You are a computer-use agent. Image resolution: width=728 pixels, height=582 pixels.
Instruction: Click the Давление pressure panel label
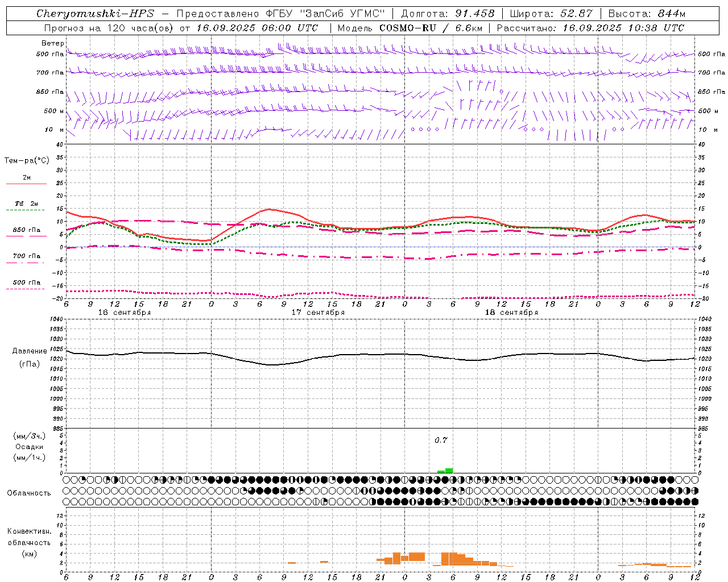tap(30, 351)
